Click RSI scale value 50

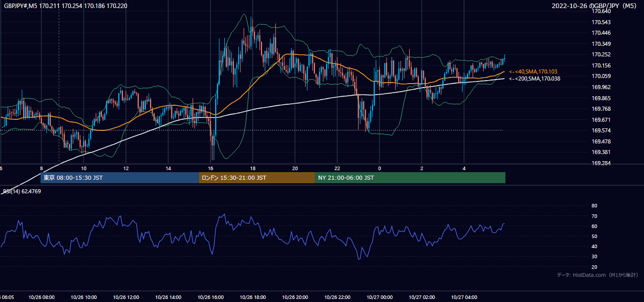click(594, 236)
